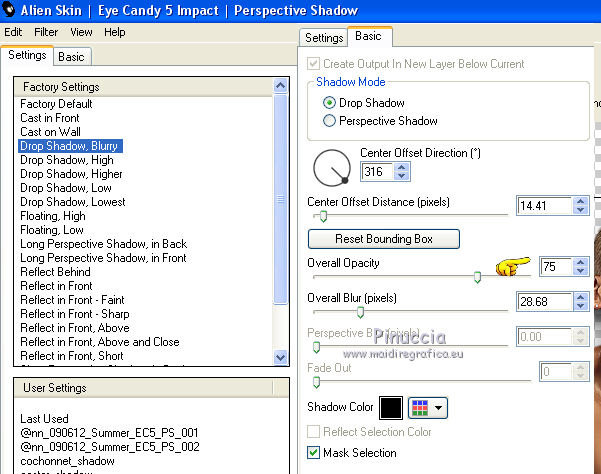Click the Alien Skin title bar app icon
Screen dimensions: 601x474
tap(8, 9)
